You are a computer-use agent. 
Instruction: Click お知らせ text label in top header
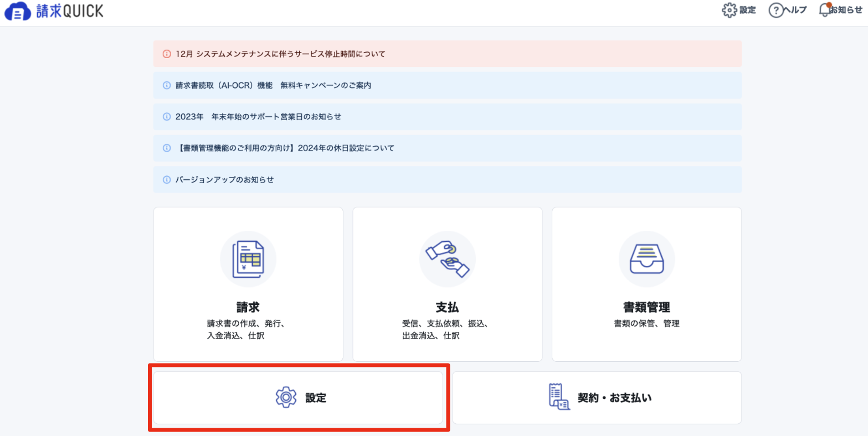846,10
